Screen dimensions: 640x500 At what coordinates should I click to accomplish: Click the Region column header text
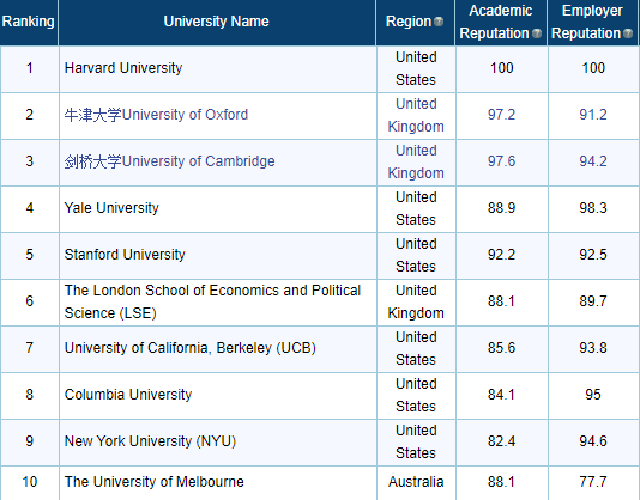tap(409, 22)
